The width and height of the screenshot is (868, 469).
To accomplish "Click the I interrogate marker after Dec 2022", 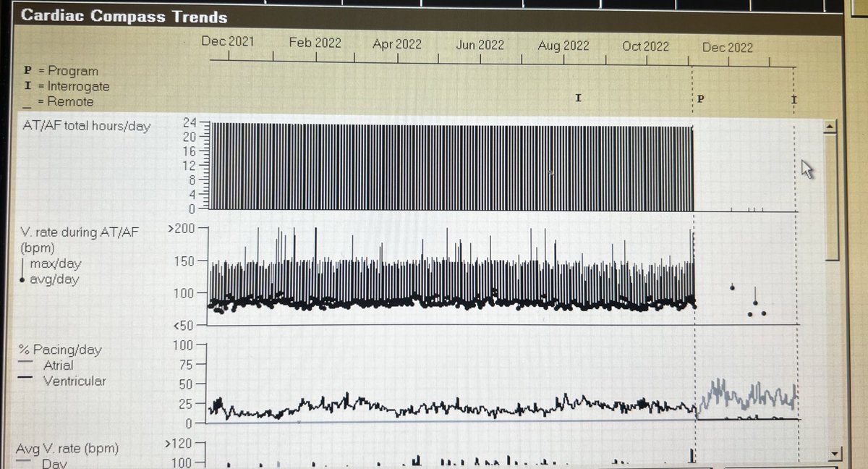I will click(794, 99).
